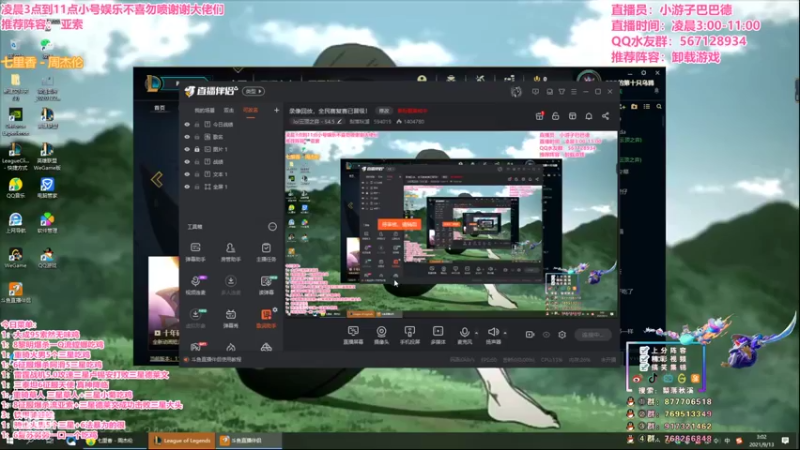Viewport: 800px width, 450px height.
Task: Open the 房管助手 tool
Action: click(x=230, y=252)
